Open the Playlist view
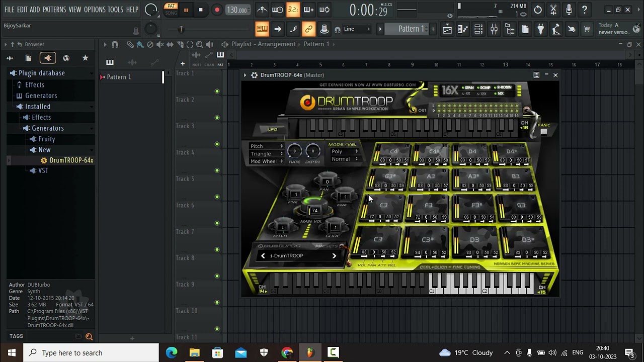The height and width of the screenshot is (362, 644). point(447,30)
